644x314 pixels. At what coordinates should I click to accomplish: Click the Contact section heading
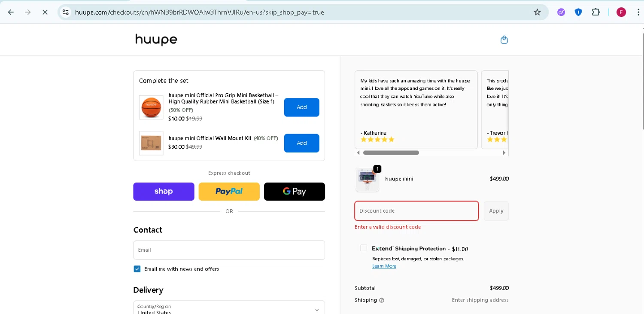(x=148, y=230)
